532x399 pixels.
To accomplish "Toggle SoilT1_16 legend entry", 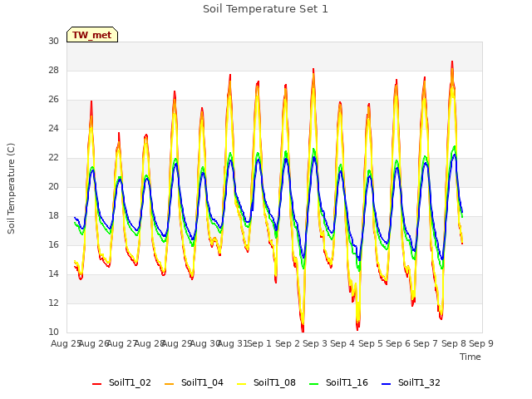I will coord(338,382).
